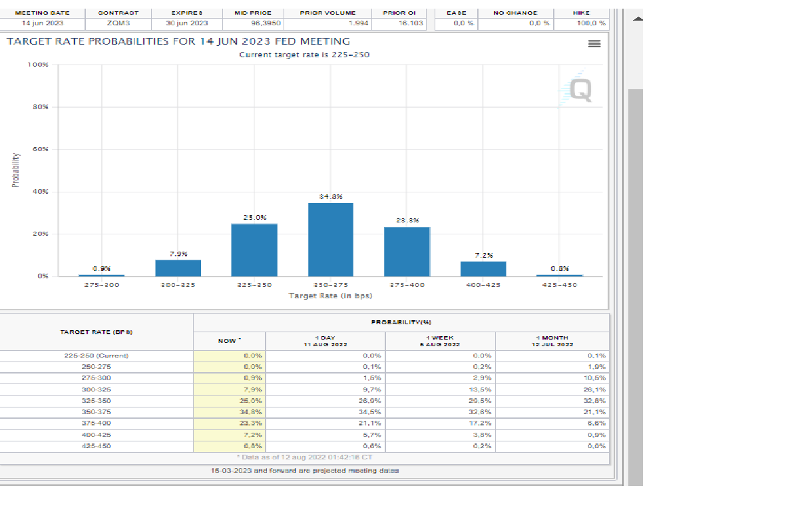This screenshot has height=506, width=812.
Task: Click the scrollbar up arrow
Action: pos(637,19)
